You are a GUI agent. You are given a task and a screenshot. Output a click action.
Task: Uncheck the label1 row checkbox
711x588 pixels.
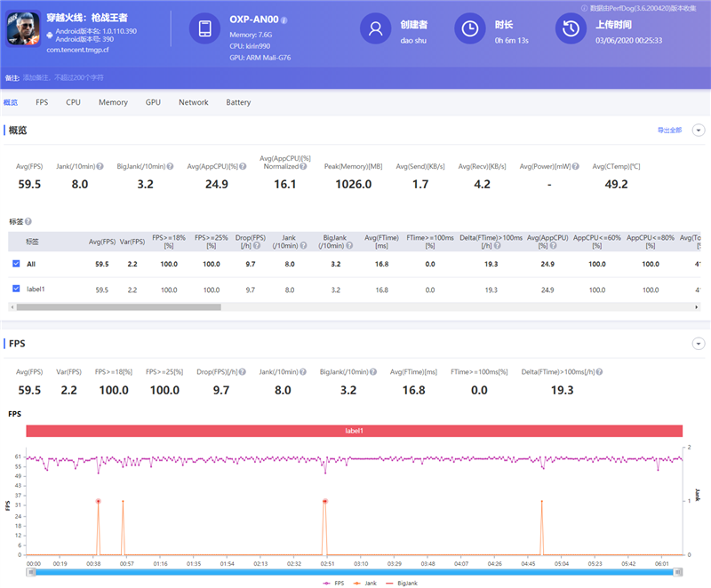pos(17,289)
